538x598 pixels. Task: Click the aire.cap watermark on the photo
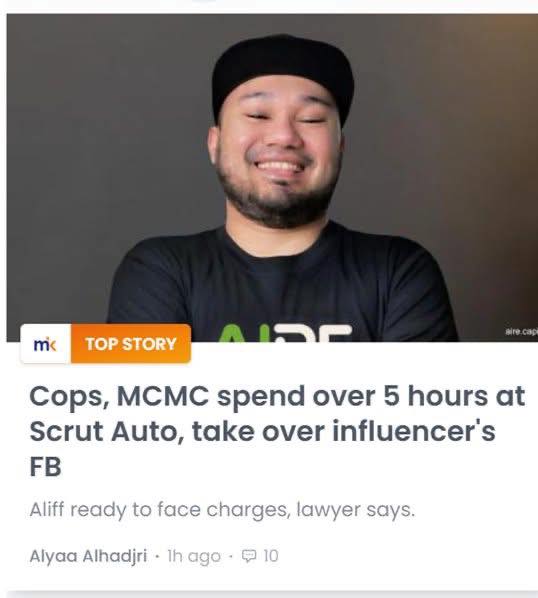(x=521, y=332)
